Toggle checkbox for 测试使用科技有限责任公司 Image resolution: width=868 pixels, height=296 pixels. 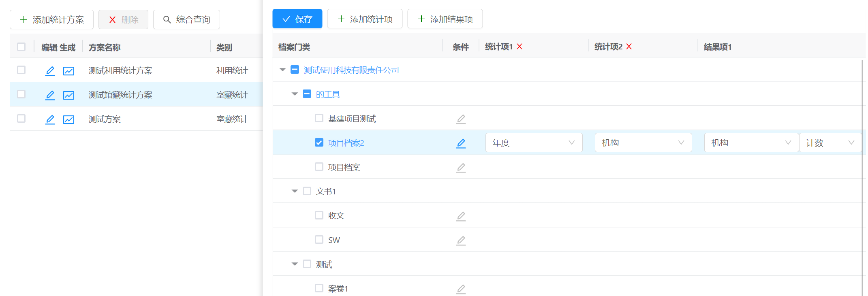tap(295, 70)
